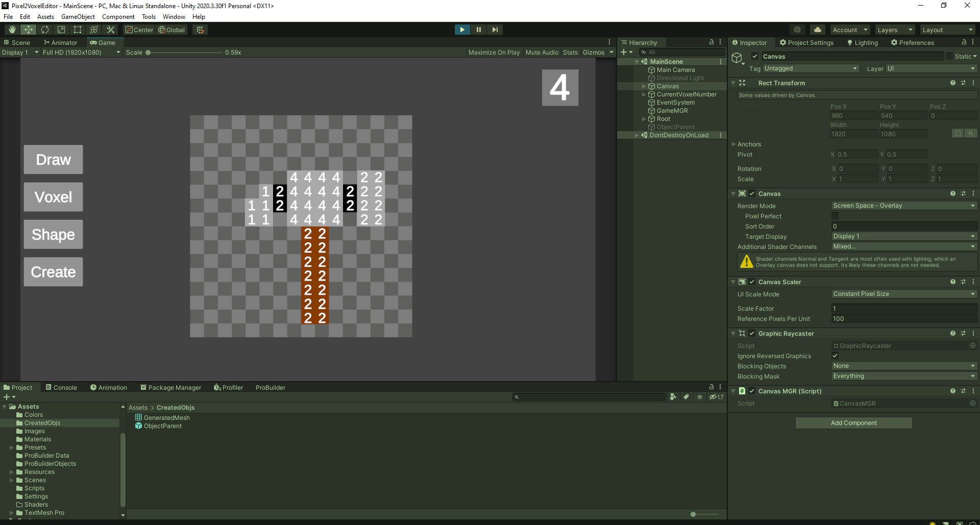The image size is (980, 525).
Task: Select the Move tool
Action: tap(29, 30)
